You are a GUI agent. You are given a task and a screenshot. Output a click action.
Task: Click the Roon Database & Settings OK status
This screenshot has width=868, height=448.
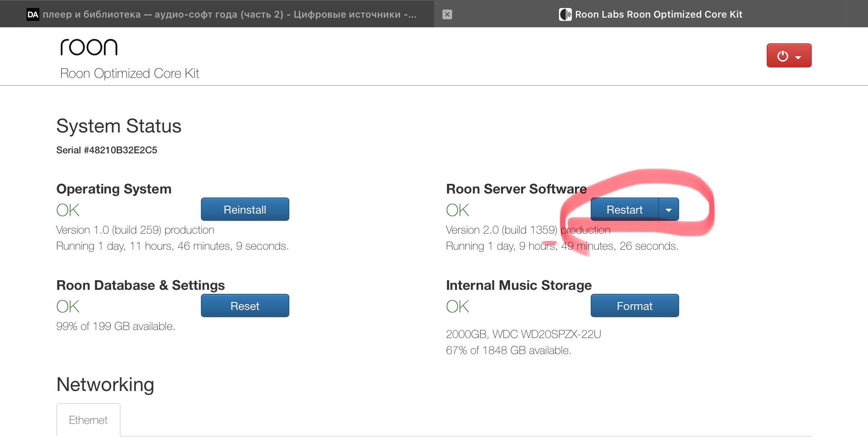[68, 306]
